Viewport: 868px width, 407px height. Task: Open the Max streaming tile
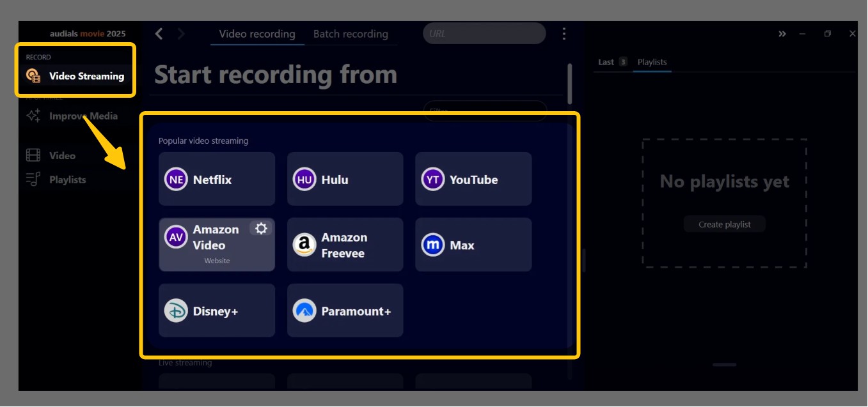[x=473, y=245]
